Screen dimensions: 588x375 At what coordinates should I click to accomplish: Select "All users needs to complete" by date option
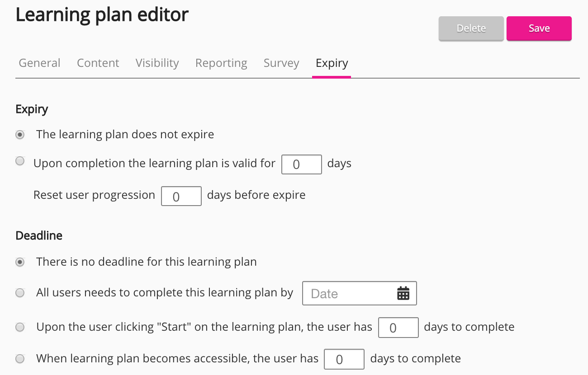tap(20, 293)
